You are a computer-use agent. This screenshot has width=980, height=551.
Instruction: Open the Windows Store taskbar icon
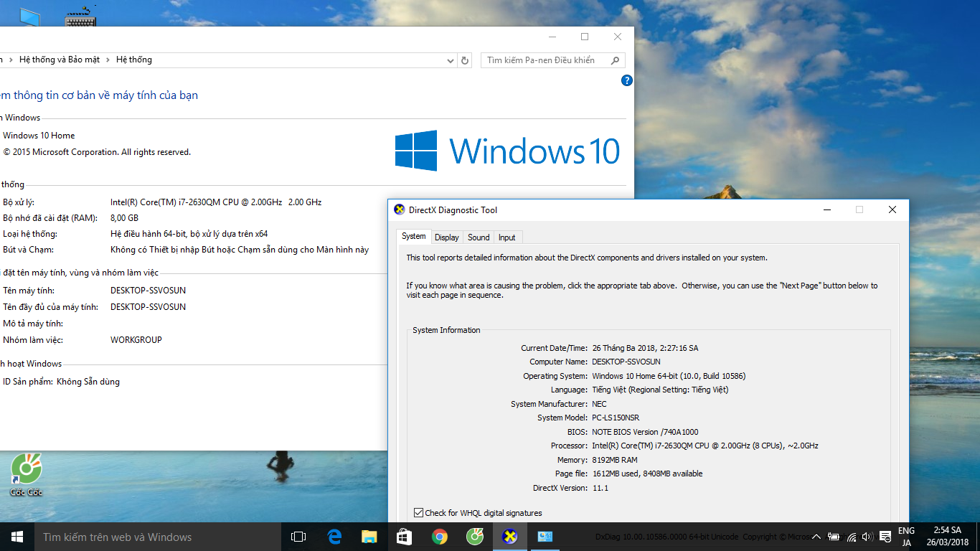(404, 537)
